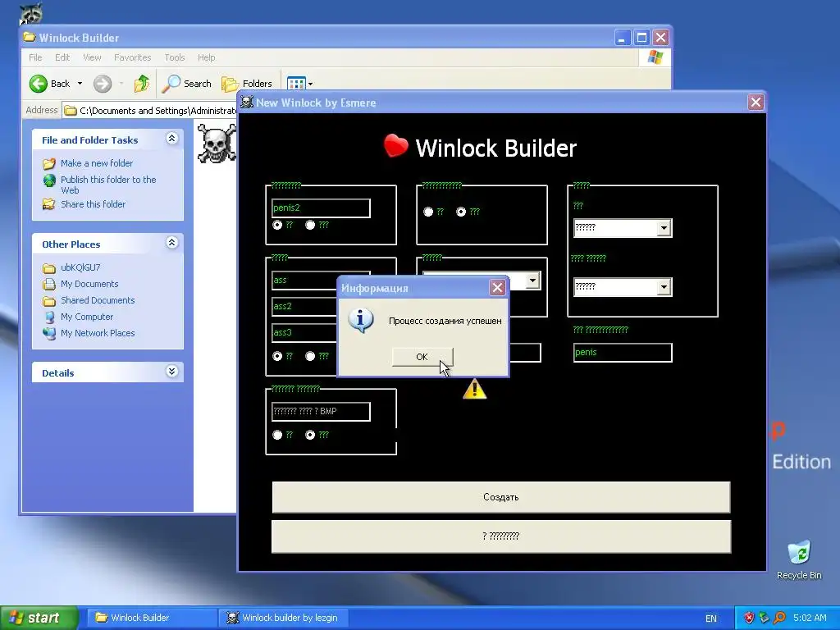This screenshot has width=840, height=630.
Task: Click the yellow warning triangle icon
Action: (475, 389)
